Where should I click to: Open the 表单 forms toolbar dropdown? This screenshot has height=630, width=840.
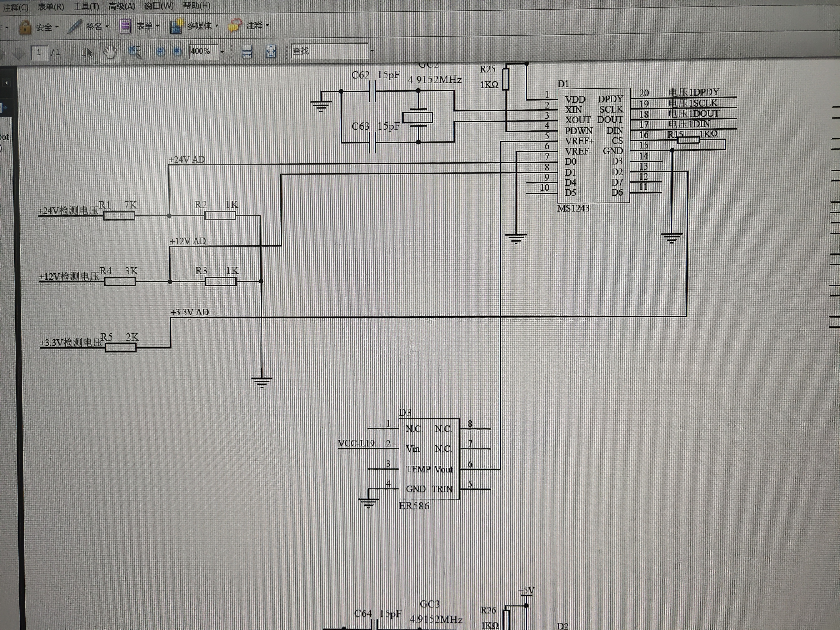[x=157, y=26]
